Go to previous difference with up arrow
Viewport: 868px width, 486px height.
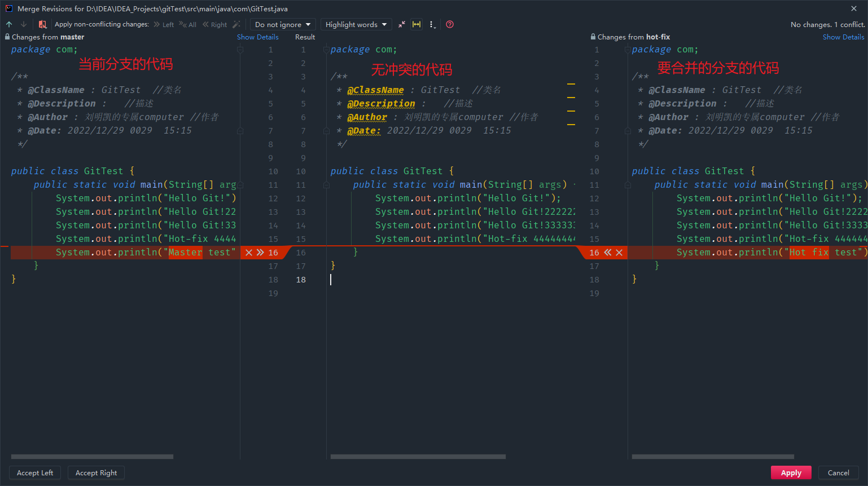(9, 24)
